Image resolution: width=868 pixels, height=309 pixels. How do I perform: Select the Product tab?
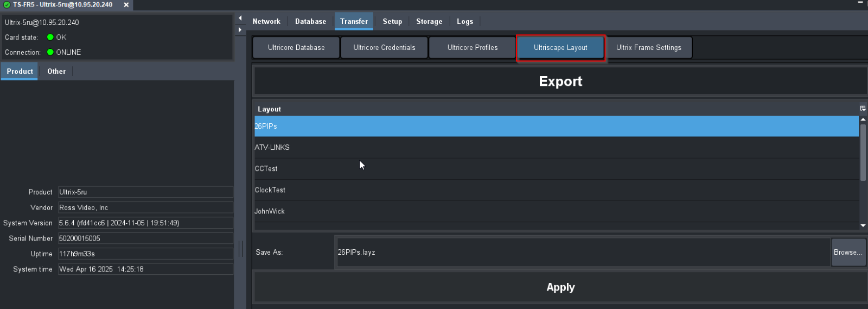[20, 71]
